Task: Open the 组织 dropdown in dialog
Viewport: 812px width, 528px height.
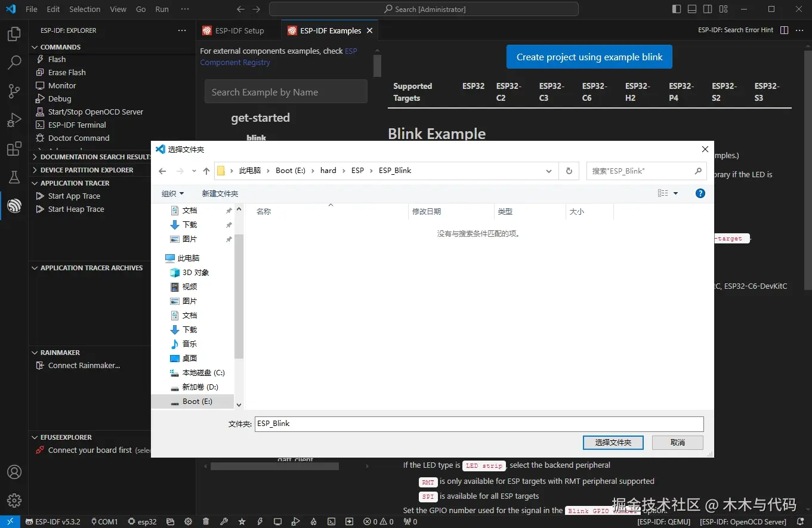Action: (172, 193)
